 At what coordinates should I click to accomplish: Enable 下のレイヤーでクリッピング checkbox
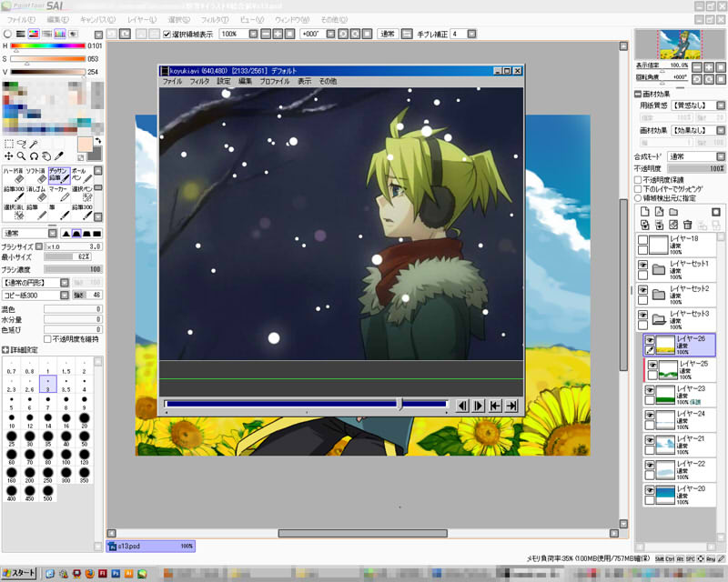638,189
